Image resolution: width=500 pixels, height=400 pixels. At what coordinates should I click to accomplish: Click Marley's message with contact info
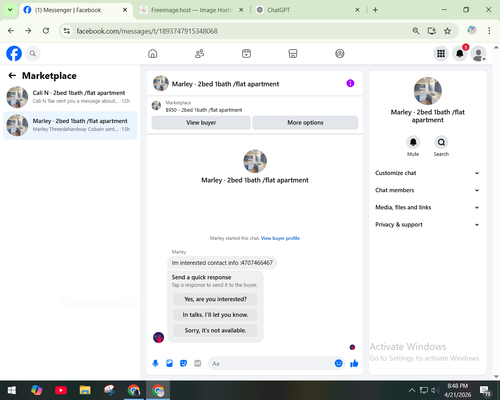222,263
